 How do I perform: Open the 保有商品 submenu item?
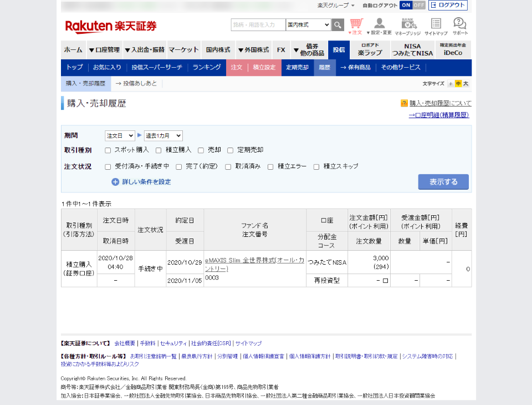pyautogui.click(x=356, y=67)
